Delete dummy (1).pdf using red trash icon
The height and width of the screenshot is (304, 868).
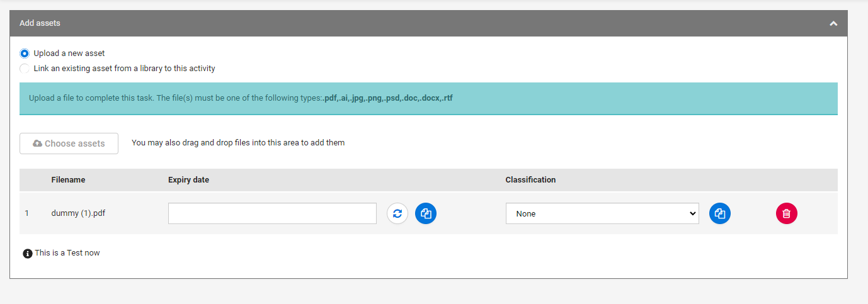(786, 213)
